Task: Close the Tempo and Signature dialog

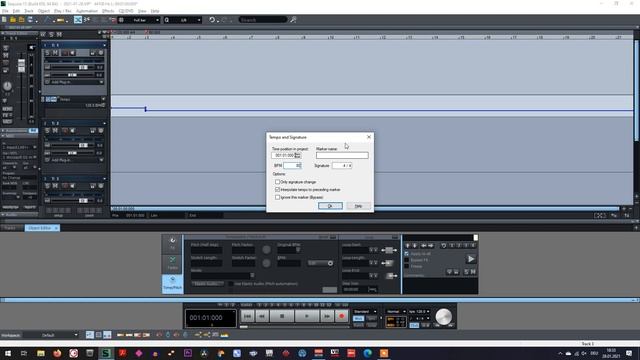Action: click(369, 137)
